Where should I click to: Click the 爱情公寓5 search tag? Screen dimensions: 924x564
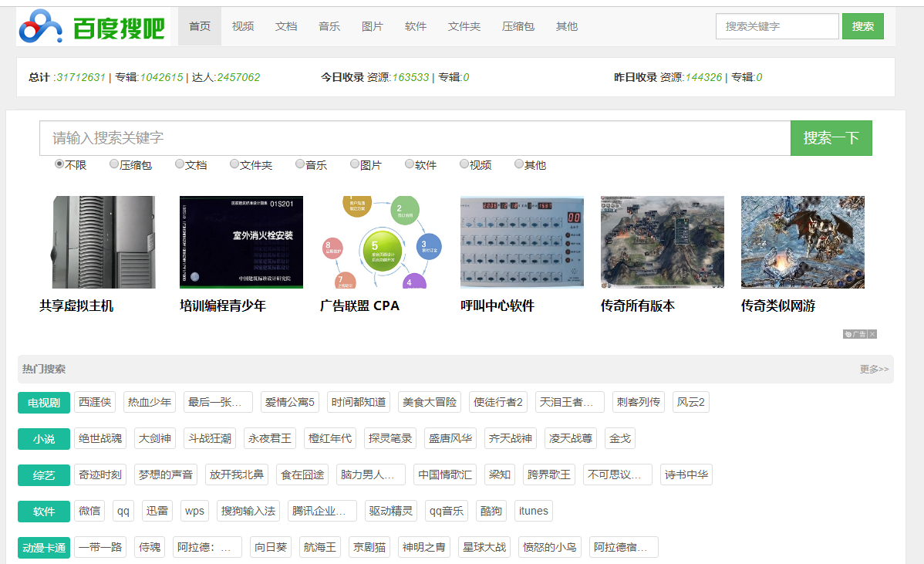[x=290, y=402]
